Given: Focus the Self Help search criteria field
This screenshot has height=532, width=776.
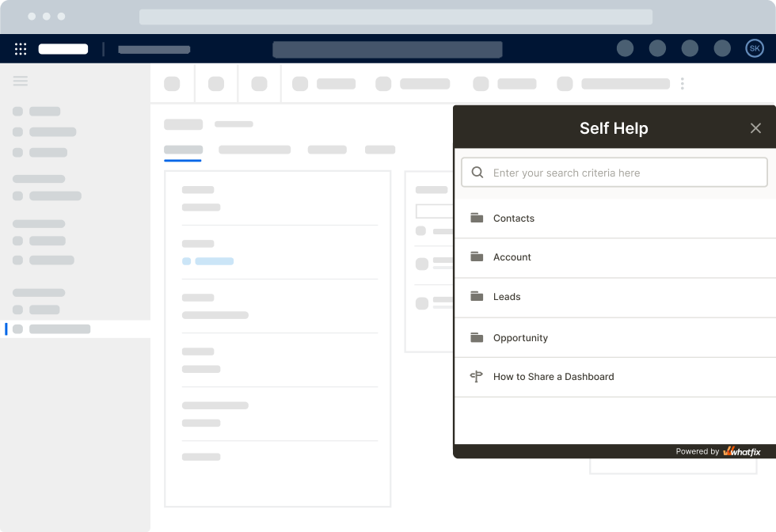Looking at the screenshot, I should (x=614, y=173).
